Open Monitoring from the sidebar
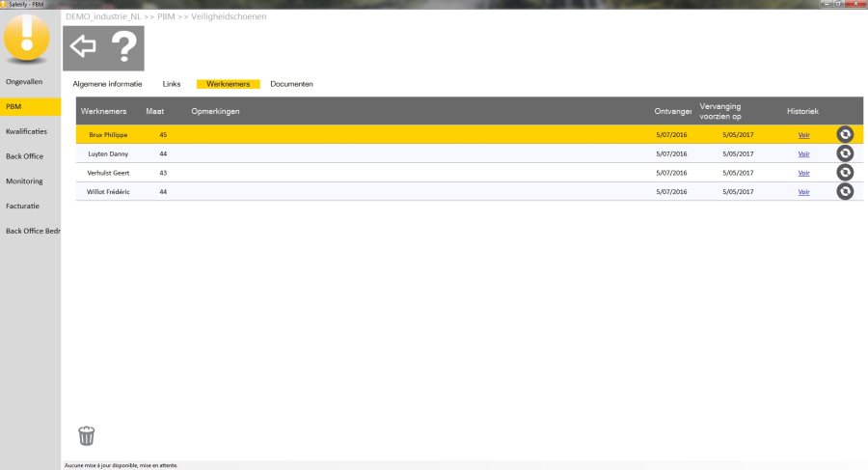The image size is (868, 470). (24, 181)
